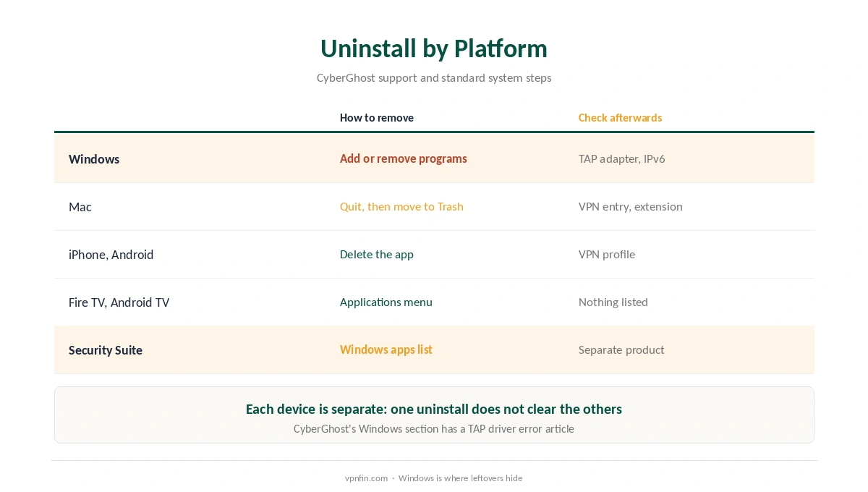Click 'VPN entry, extension' cell

click(x=631, y=206)
